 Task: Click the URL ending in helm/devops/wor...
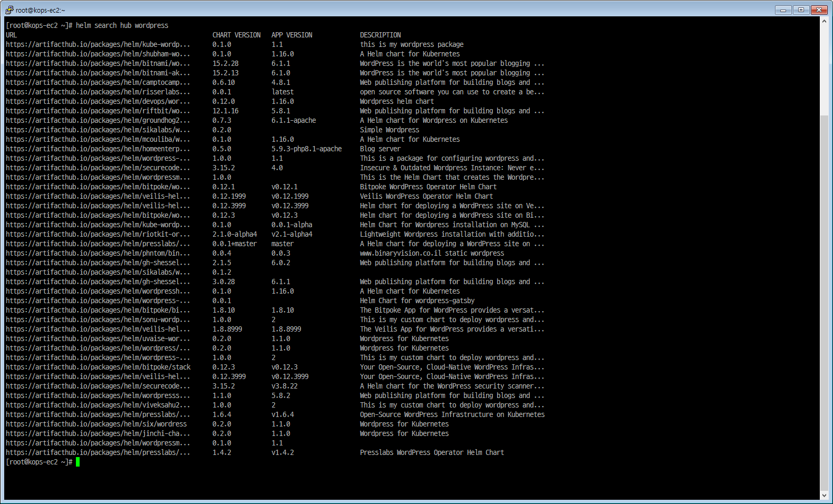pos(98,101)
